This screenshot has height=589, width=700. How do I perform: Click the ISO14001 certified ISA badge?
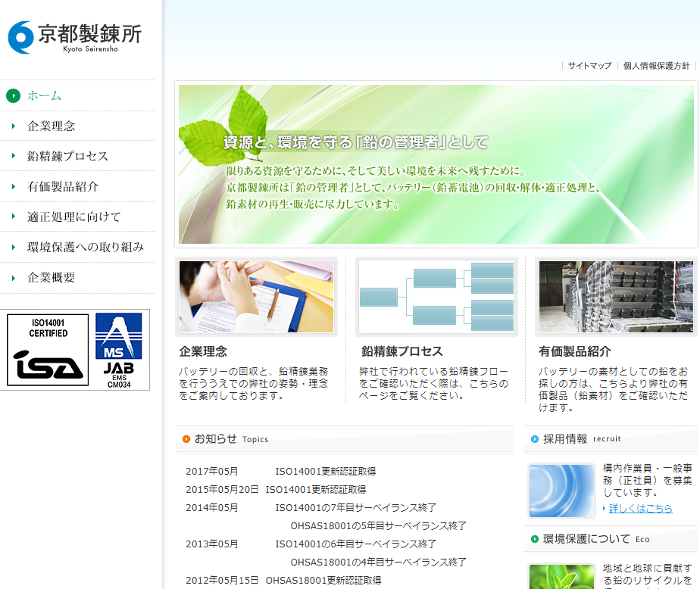point(48,350)
